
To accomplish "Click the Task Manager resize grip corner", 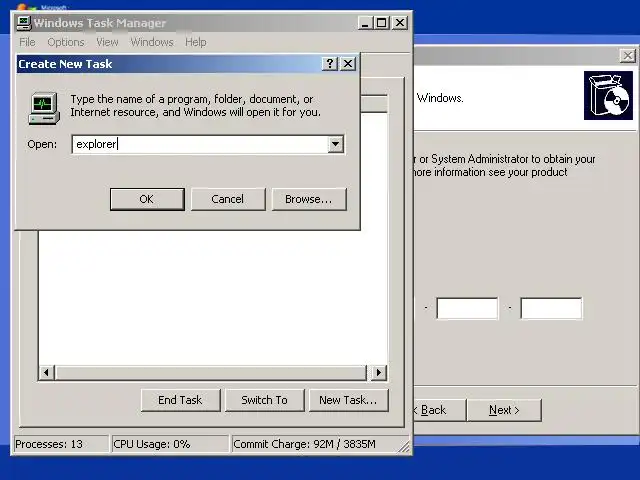I will click(404, 447).
